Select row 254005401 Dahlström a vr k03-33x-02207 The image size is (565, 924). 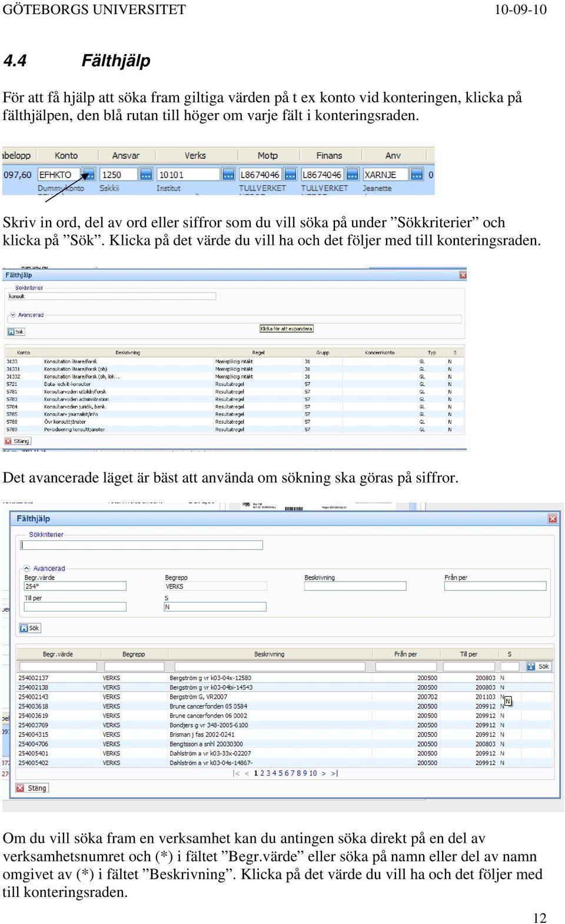[x=285, y=753]
